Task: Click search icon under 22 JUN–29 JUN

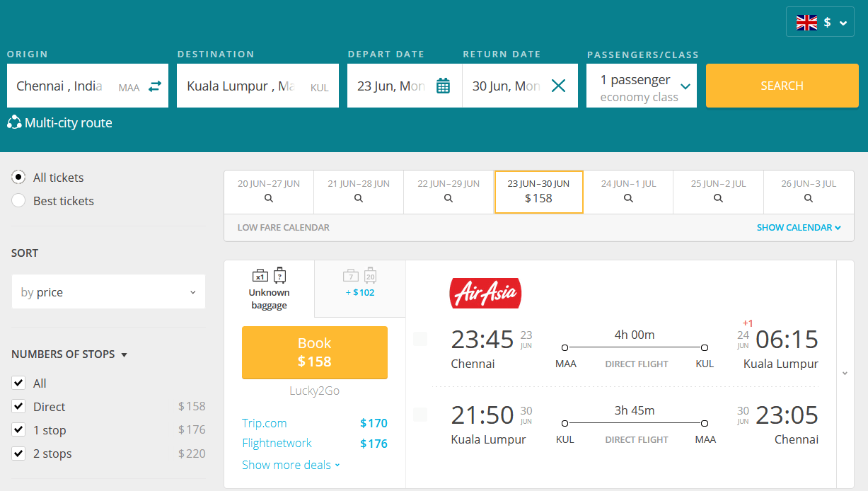Action: (x=449, y=199)
